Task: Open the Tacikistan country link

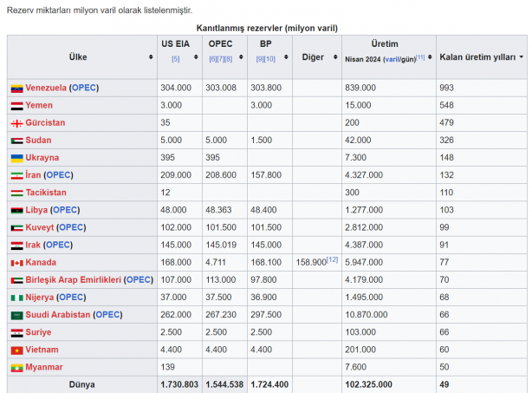Action: coord(45,193)
